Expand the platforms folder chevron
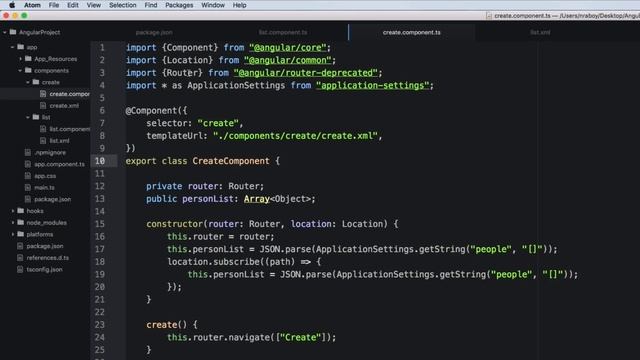Image resolution: width=640 pixels, height=360 pixels. pyautogui.click(x=12, y=234)
